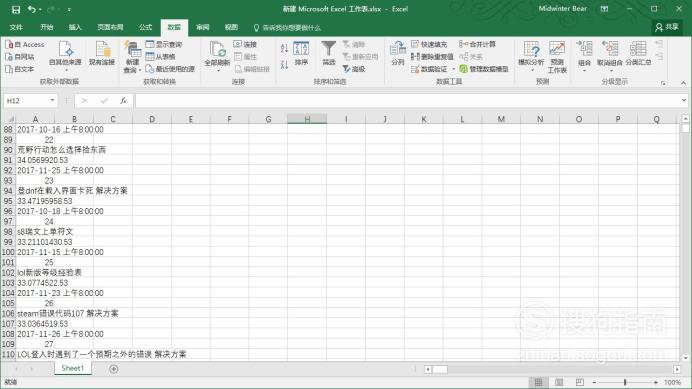This screenshot has width=692, height=389.
Task: Customize the quick access toolbar dropdown
Action: [x=69, y=9]
